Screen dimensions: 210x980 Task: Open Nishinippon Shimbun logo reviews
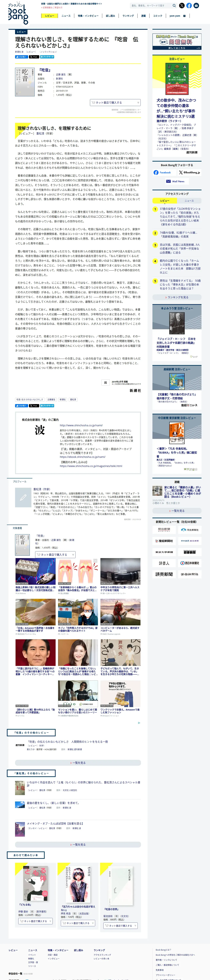(x=190, y=563)
